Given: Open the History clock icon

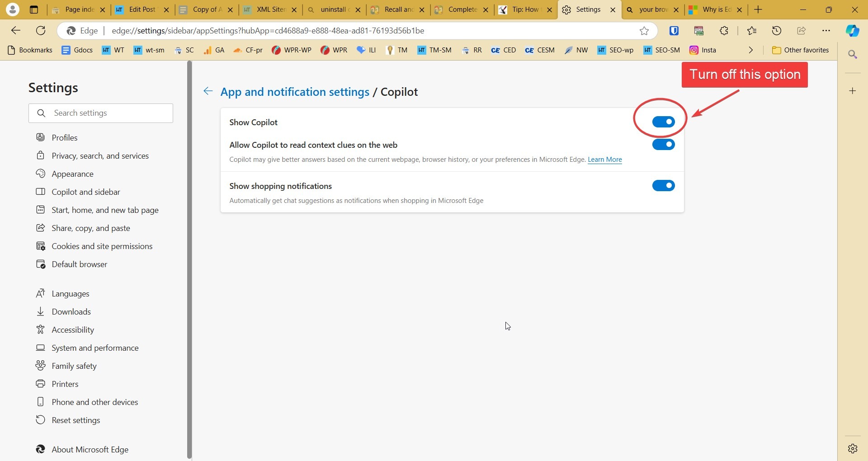Looking at the screenshot, I should [x=777, y=30].
